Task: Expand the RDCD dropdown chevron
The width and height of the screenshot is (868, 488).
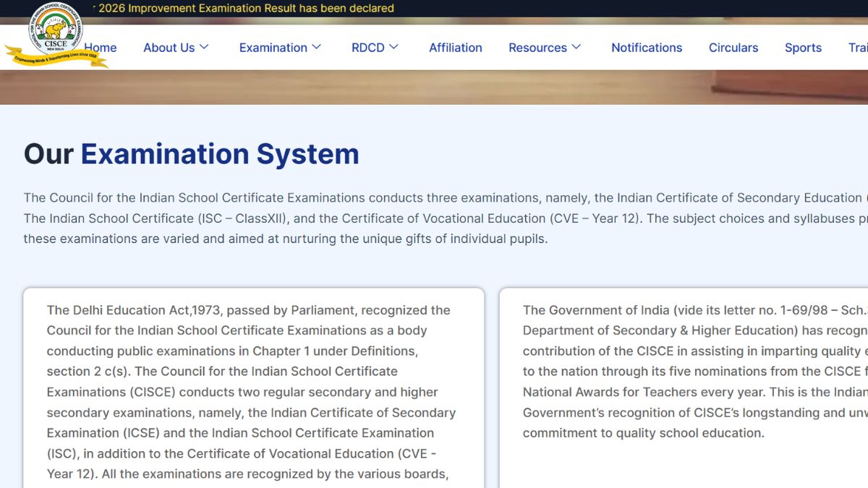Action: click(x=393, y=47)
